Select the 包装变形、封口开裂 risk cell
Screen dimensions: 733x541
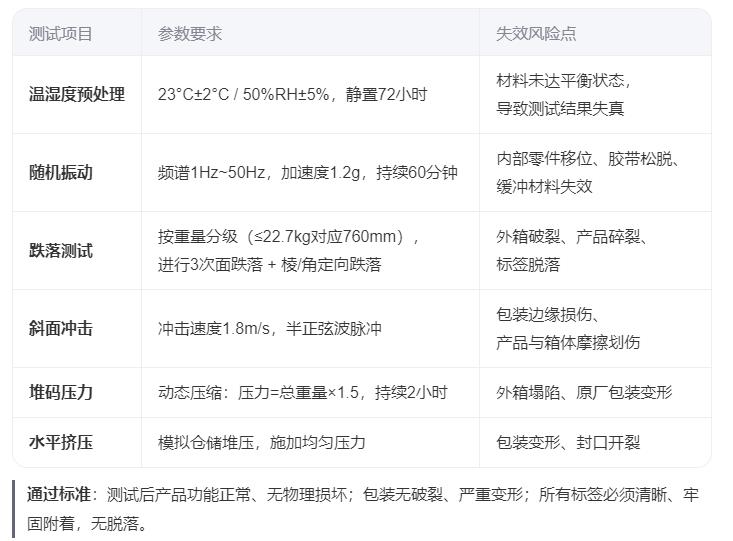click(x=568, y=442)
